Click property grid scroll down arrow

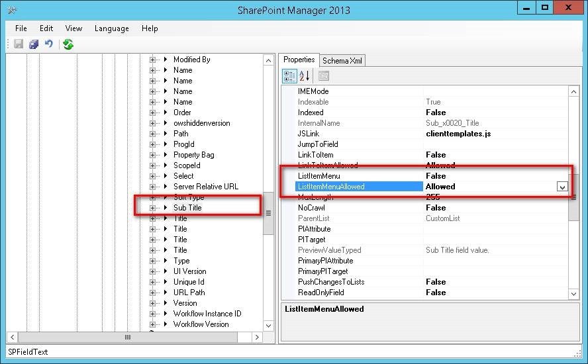[x=573, y=294]
